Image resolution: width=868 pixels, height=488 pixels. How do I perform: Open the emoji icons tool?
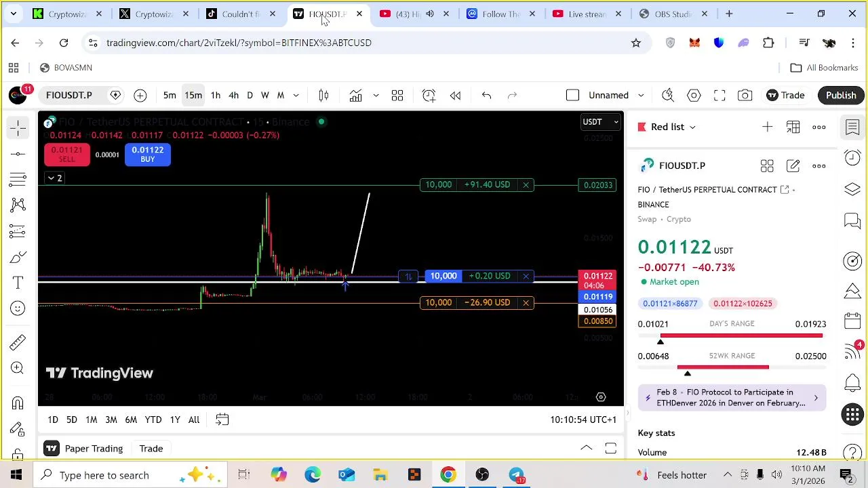coord(18,308)
